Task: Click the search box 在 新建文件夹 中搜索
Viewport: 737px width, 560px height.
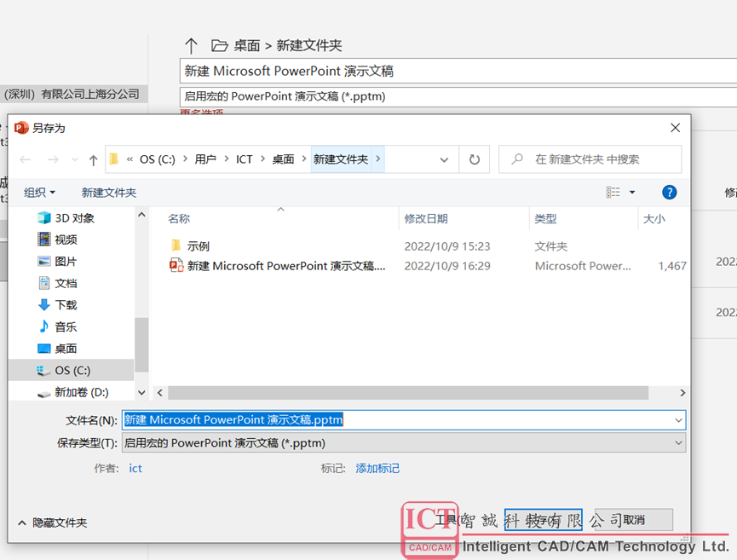Action: pyautogui.click(x=590, y=159)
